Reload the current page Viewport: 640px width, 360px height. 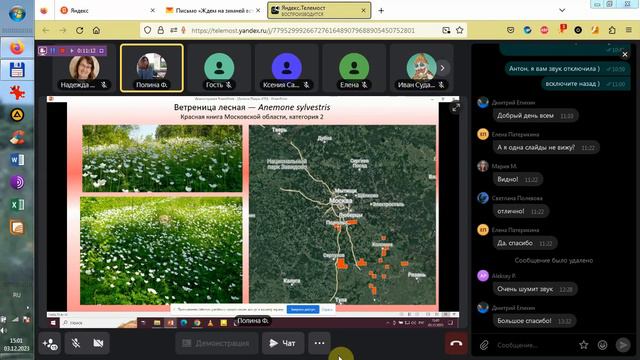click(80, 30)
